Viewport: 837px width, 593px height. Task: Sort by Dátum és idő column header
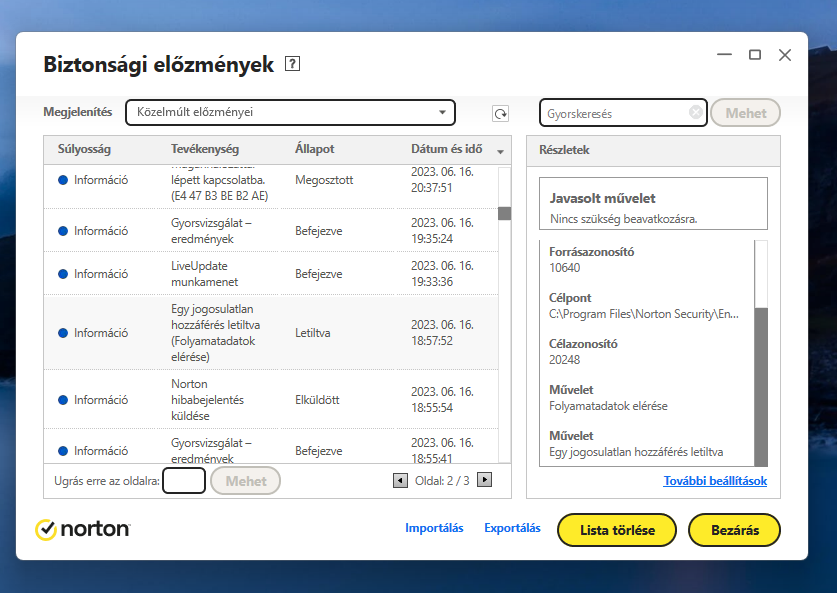(446, 149)
